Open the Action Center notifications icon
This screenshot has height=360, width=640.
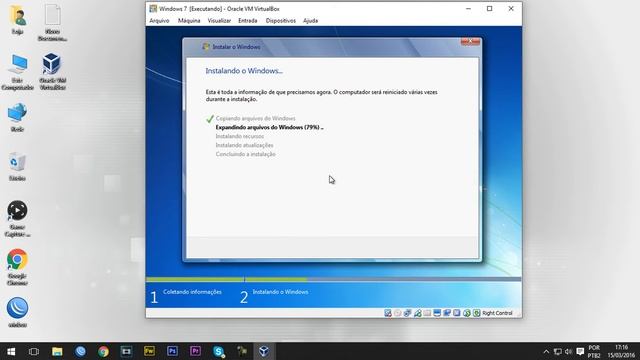point(580,351)
